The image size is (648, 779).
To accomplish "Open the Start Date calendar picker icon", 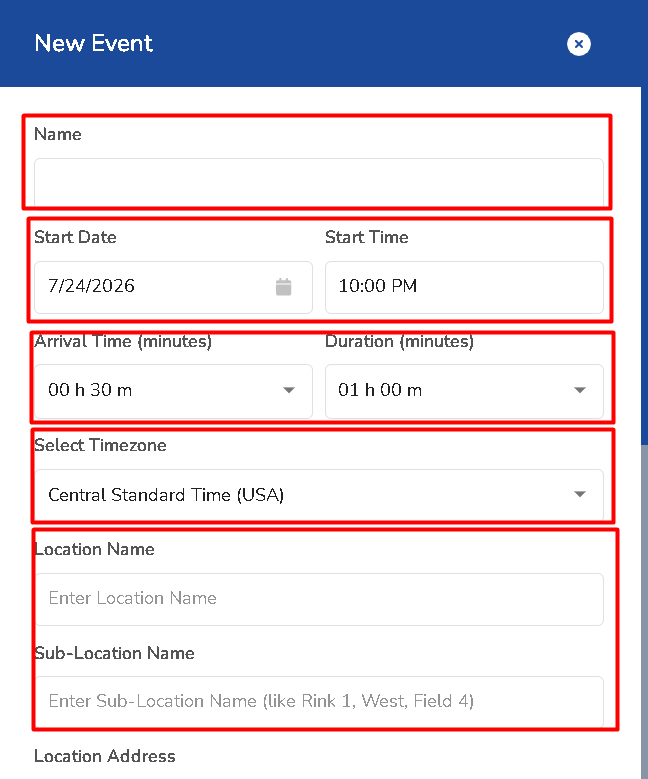I will click(283, 287).
